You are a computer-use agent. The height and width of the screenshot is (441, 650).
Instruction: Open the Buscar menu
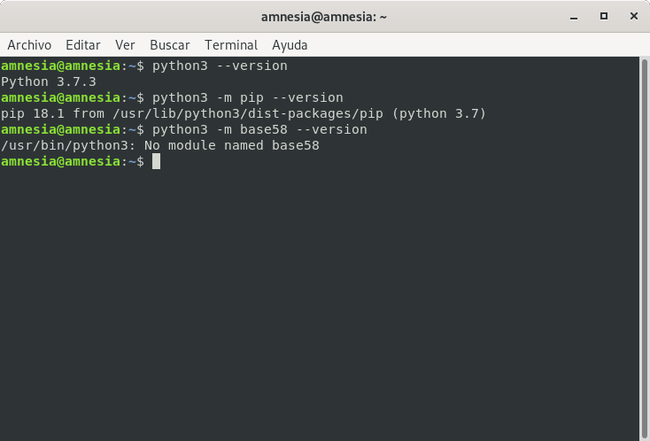[170, 45]
